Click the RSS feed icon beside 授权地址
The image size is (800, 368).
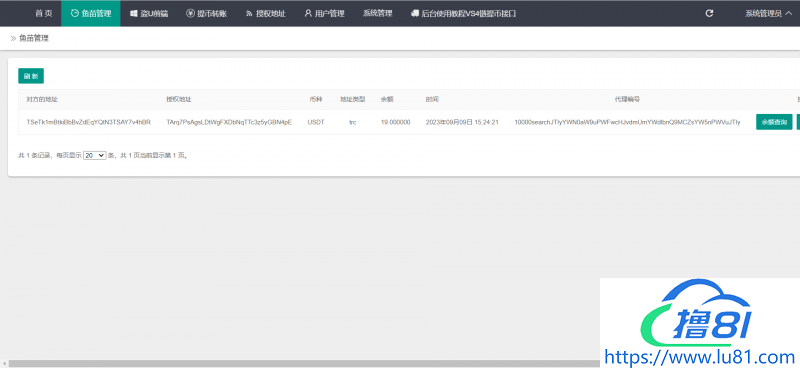click(249, 14)
